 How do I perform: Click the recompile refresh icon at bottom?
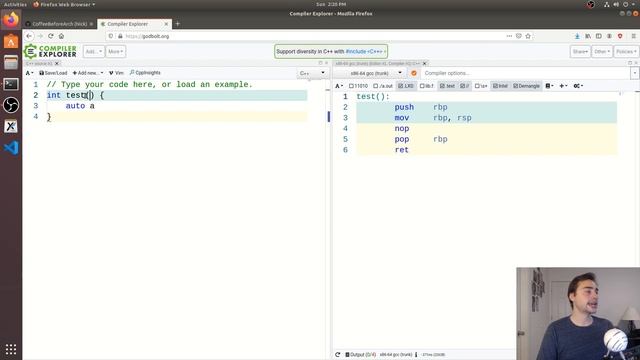[338, 355]
